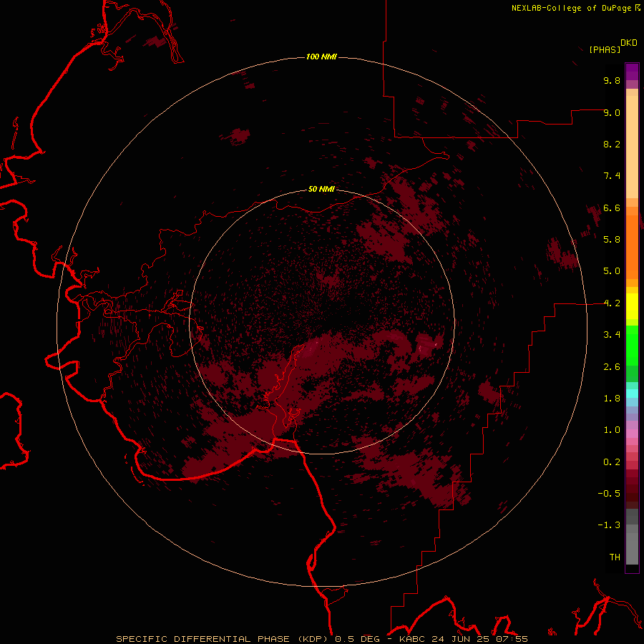This screenshot has height=644, width=644.
Task: Pick the pink color bar segment
Action: click(x=632, y=434)
